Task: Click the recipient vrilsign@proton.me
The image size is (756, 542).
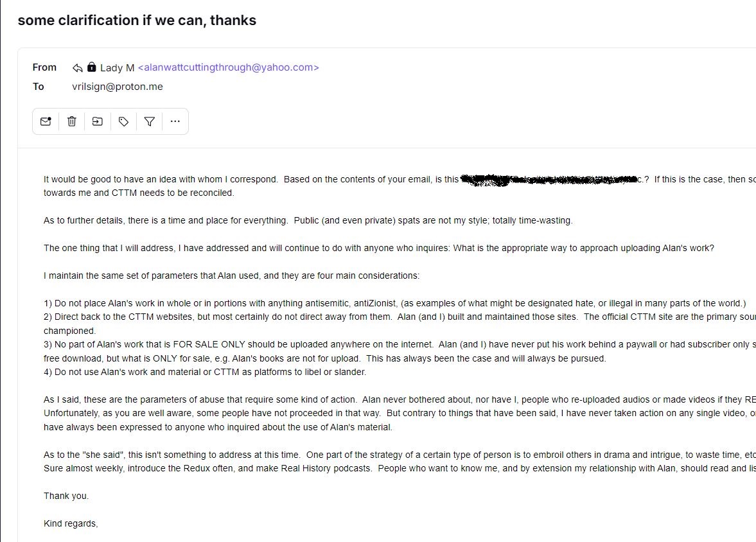Action: (118, 87)
